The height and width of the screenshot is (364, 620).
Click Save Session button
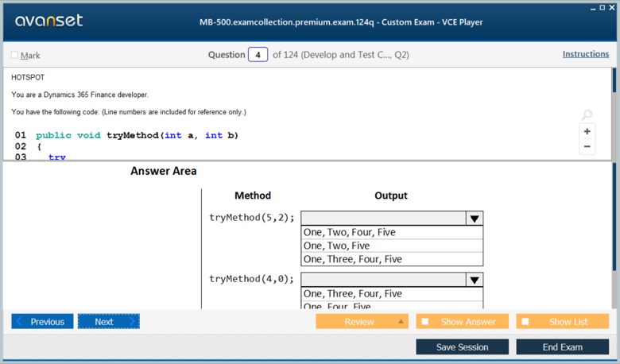[463, 347]
